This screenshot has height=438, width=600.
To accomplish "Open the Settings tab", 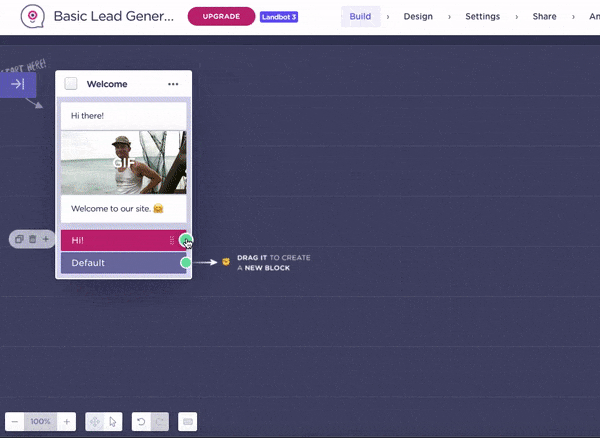I will (482, 17).
